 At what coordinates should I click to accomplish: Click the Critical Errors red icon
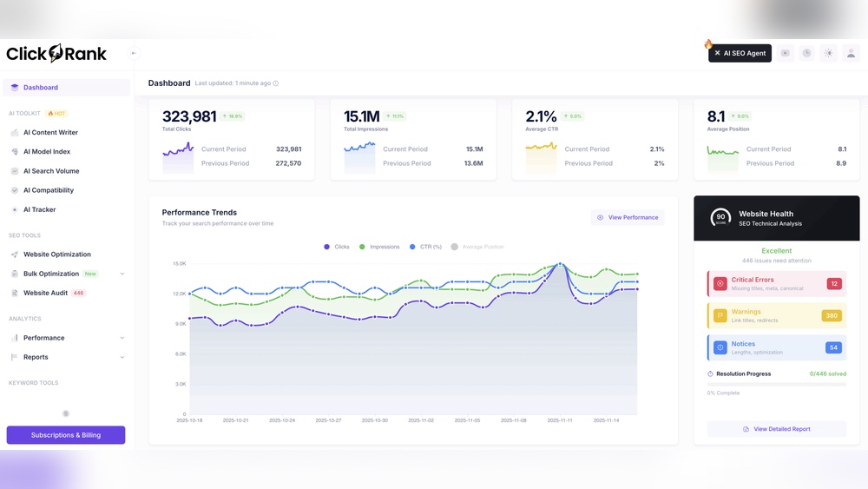tap(720, 283)
